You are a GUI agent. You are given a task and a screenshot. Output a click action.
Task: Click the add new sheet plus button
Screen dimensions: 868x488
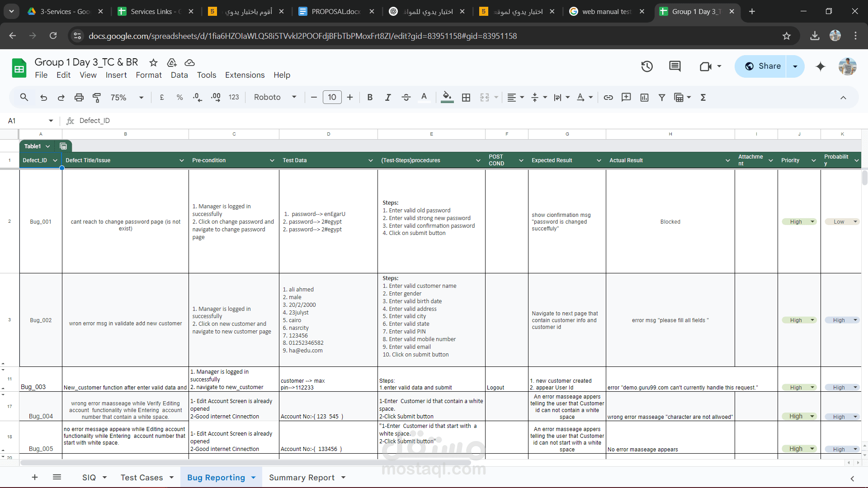point(35,477)
